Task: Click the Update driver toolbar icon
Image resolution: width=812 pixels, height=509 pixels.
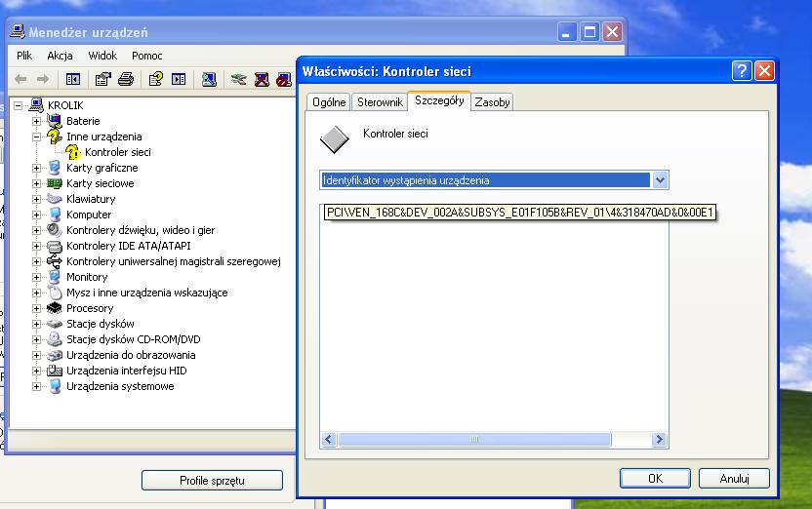Action: 239,79
